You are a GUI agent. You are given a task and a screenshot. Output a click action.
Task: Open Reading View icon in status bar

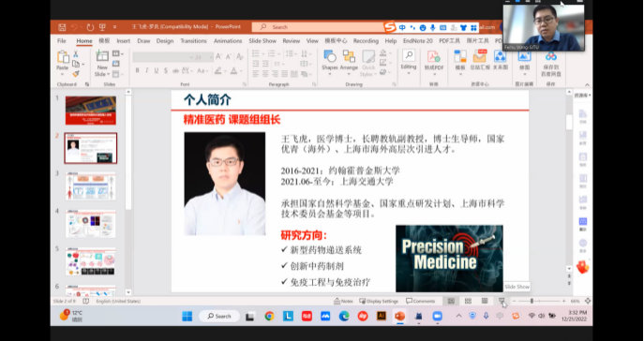(485, 302)
